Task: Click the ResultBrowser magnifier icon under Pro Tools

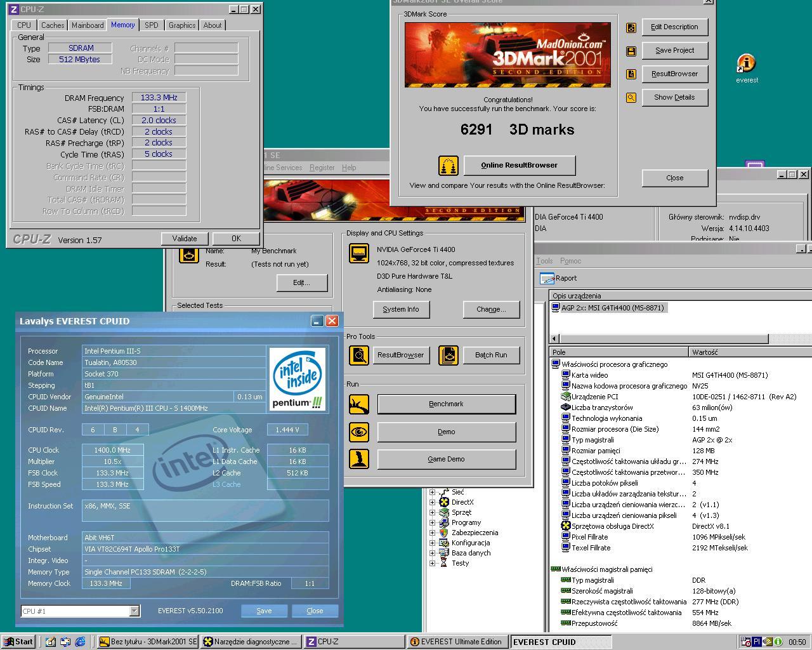Action: pyautogui.click(x=359, y=355)
